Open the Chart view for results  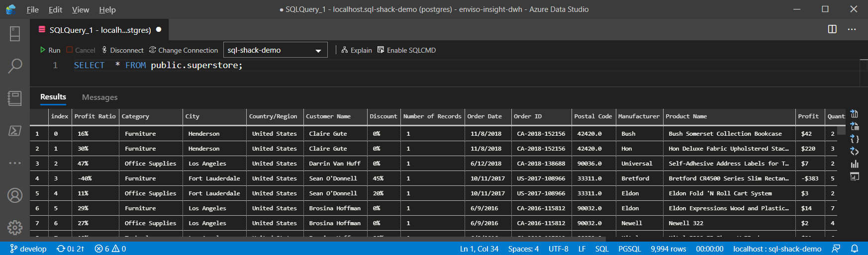click(x=854, y=164)
